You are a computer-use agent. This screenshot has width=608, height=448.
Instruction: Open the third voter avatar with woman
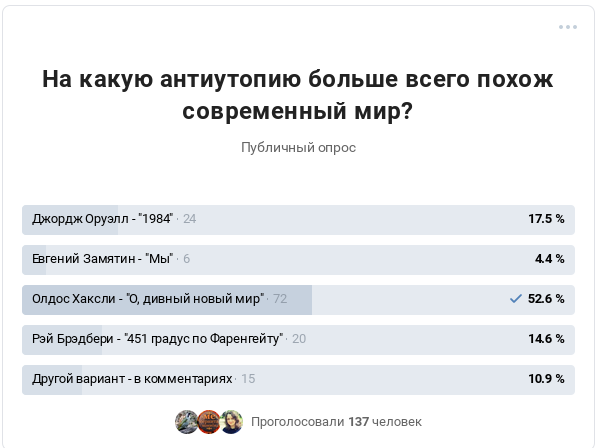pos(231,422)
